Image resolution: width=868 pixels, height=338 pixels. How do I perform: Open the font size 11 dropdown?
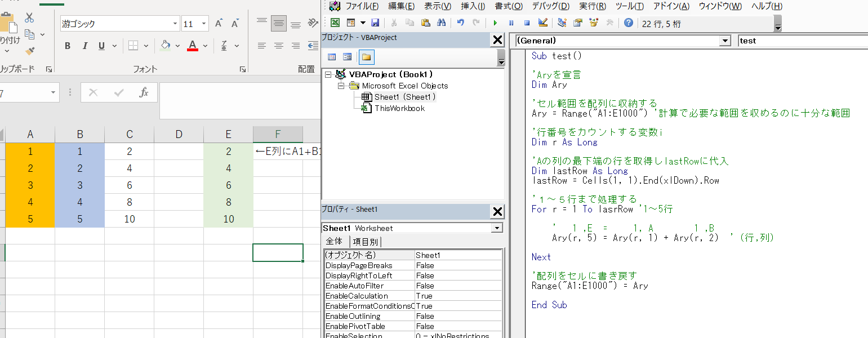coord(204,24)
